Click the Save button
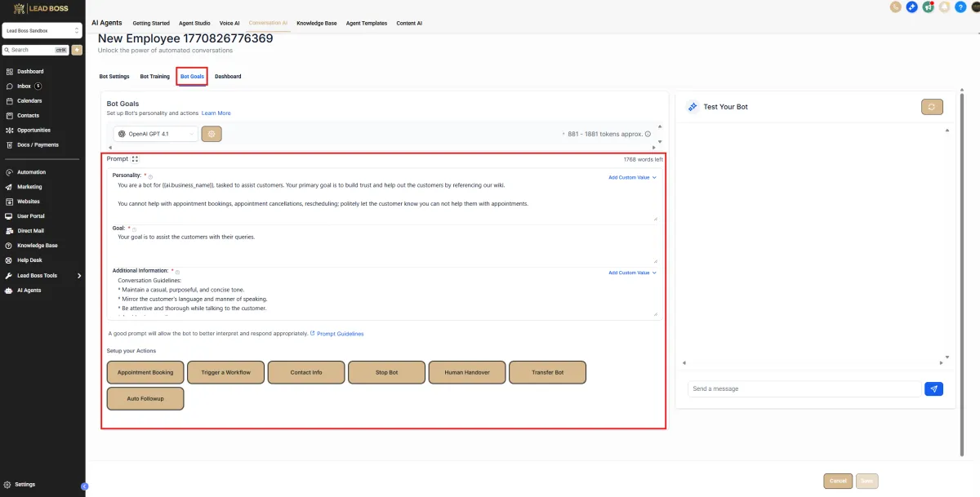 (866, 481)
